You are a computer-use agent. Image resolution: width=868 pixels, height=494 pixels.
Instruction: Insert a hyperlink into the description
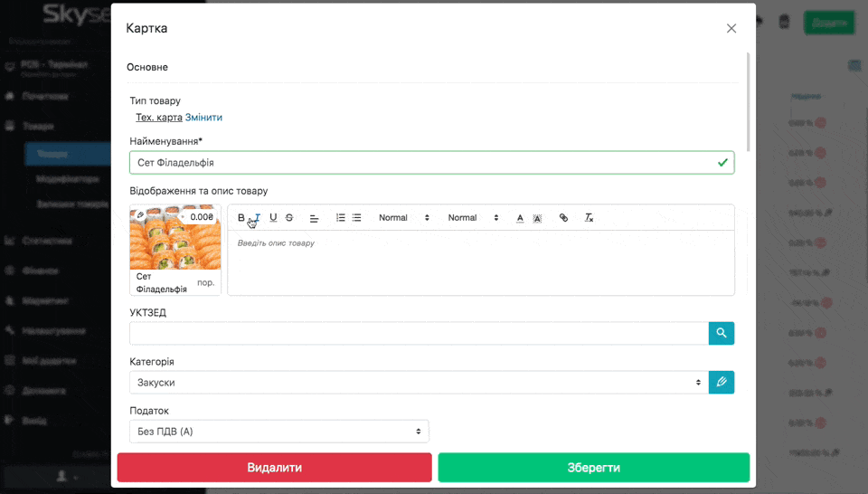pos(563,218)
